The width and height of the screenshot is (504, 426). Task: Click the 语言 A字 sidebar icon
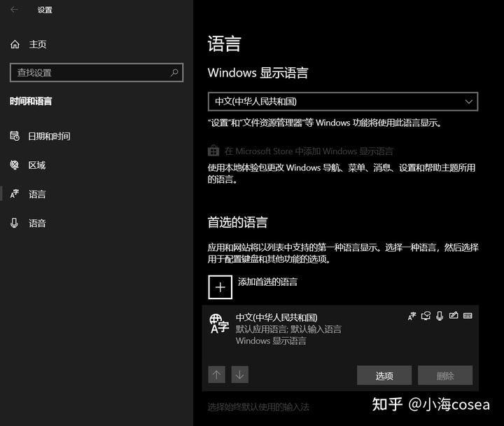[x=15, y=193]
